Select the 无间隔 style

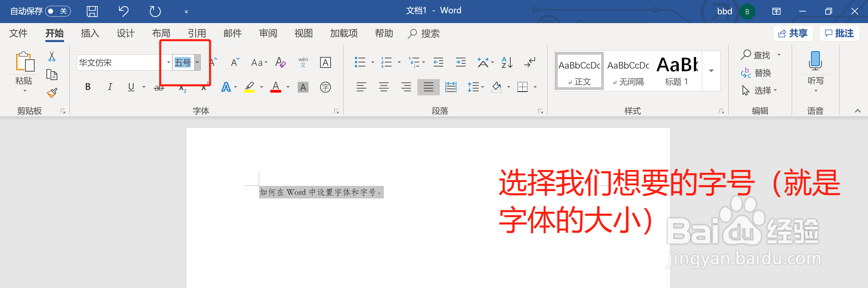pyautogui.click(x=628, y=71)
